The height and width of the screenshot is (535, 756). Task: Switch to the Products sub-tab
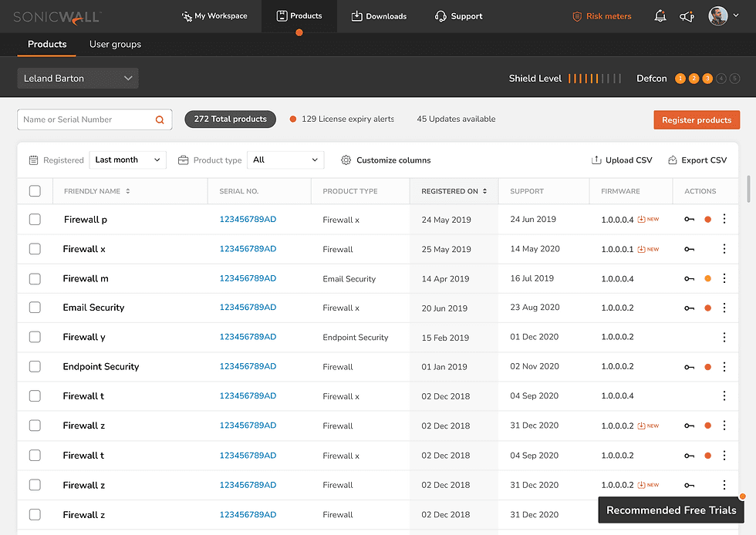point(47,45)
